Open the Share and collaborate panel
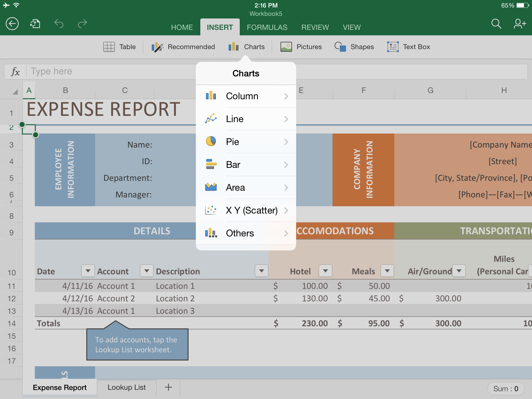 coord(519,24)
